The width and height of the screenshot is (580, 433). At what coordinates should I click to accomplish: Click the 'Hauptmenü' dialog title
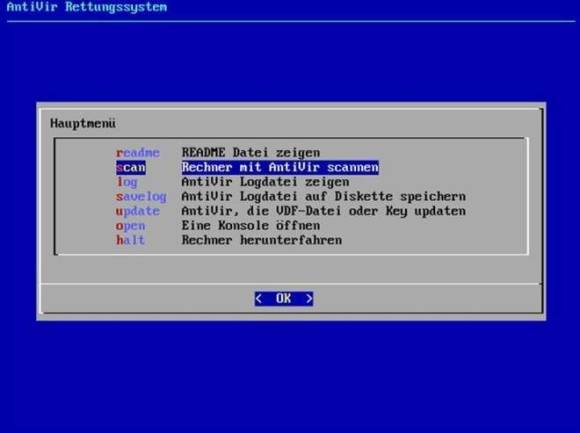click(x=83, y=123)
